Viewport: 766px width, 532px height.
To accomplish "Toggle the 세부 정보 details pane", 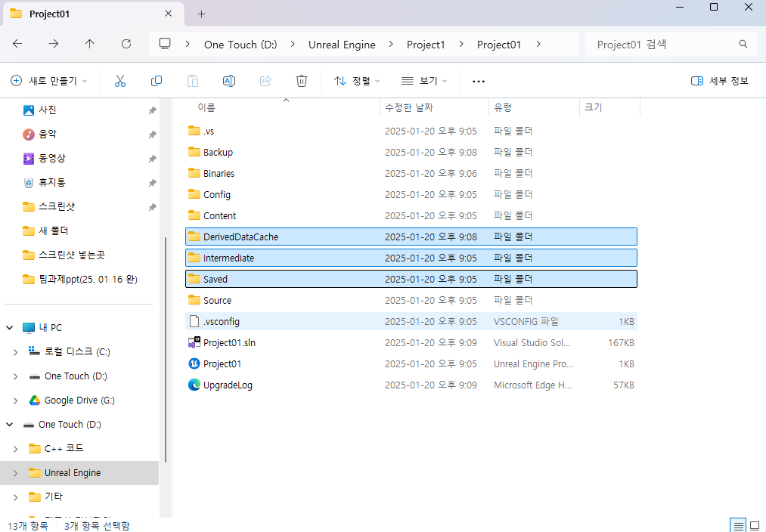I will (x=720, y=81).
